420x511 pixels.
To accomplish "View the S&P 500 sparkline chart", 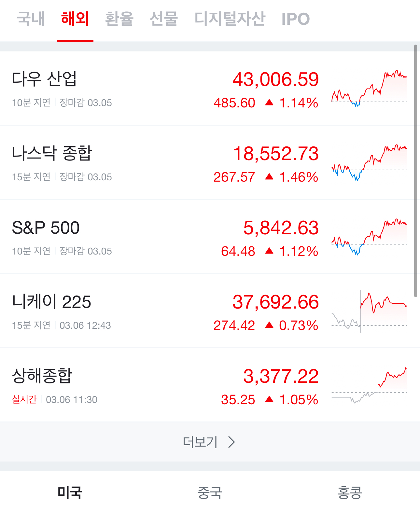I will coord(369,237).
